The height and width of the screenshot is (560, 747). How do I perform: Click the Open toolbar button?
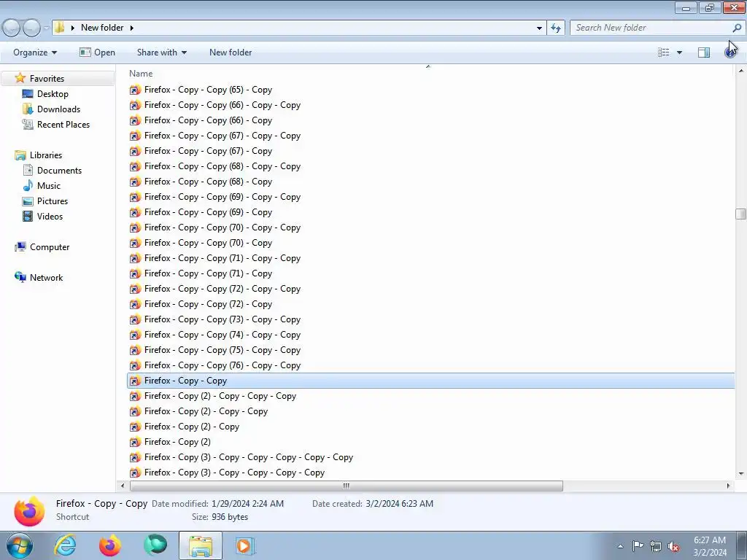[97, 52]
